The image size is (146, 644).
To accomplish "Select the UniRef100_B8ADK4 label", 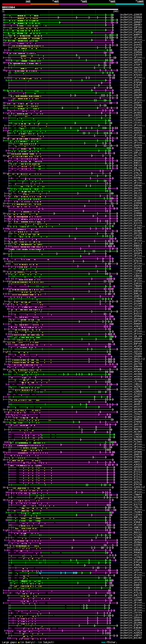I will 131,324.
